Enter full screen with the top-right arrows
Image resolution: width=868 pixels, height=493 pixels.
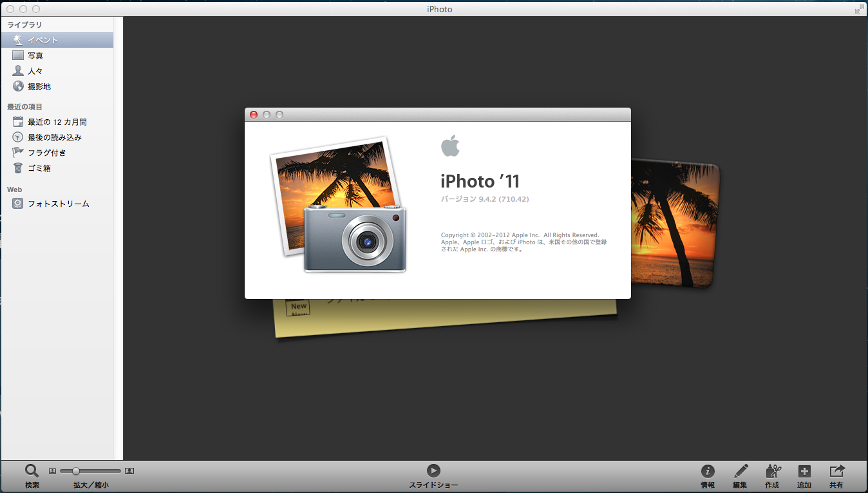click(859, 9)
